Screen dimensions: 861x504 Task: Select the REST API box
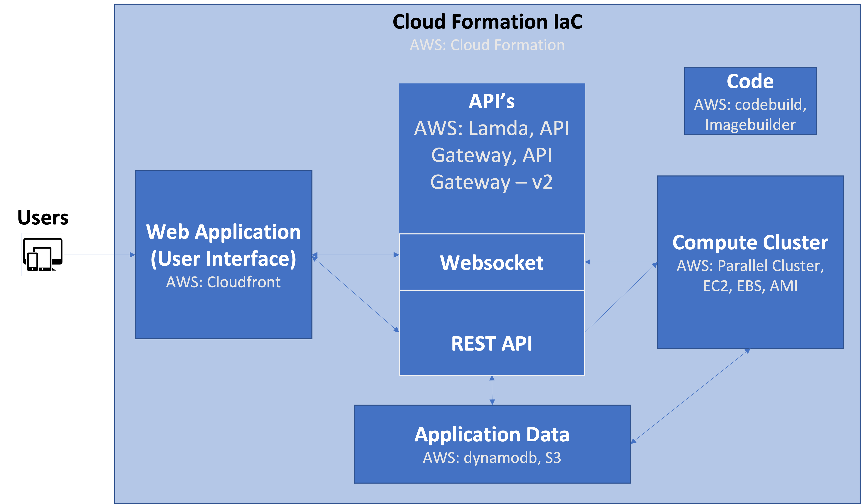pyautogui.click(x=492, y=333)
